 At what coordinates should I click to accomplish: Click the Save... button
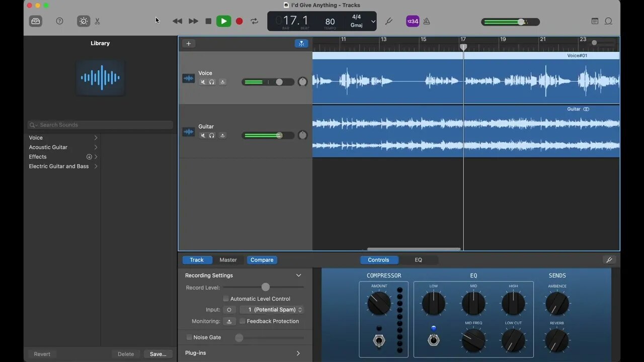158,354
